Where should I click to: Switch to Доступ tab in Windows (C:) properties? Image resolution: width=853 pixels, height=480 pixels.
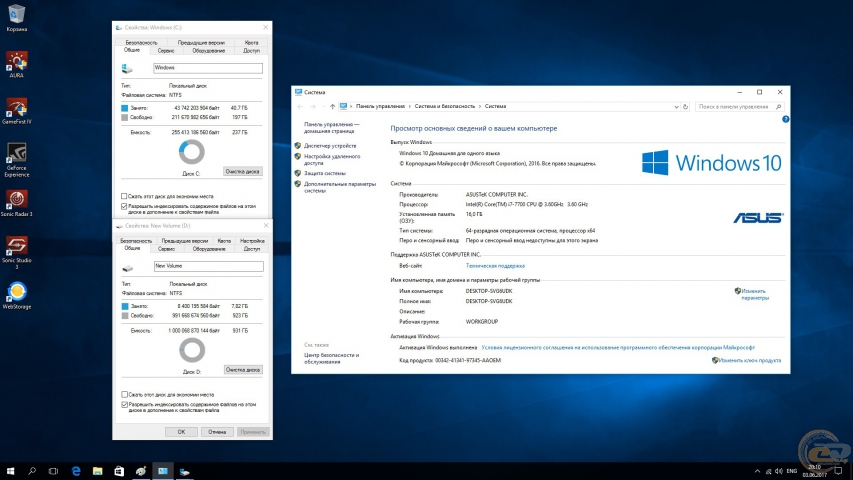tap(251, 51)
